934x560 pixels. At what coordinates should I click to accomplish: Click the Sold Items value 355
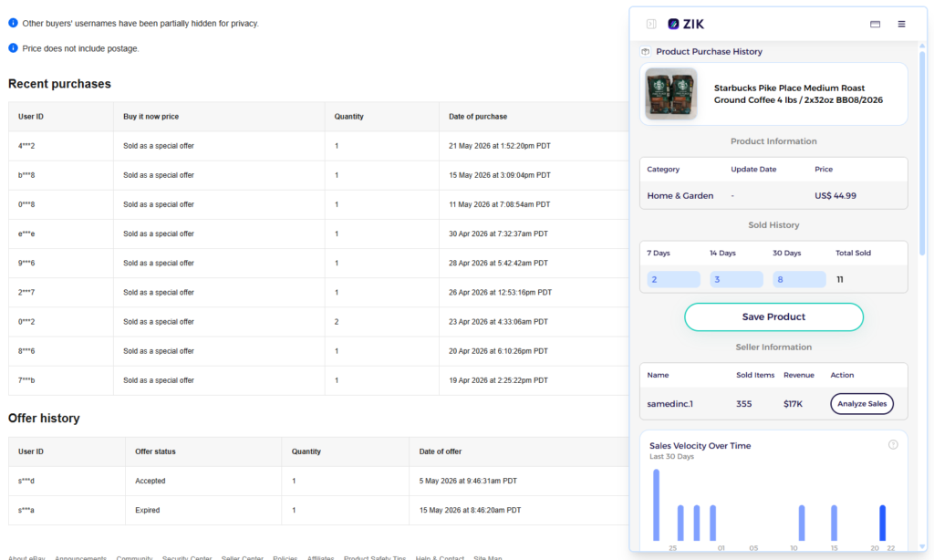pyautogui.click(x=743, y=404)
